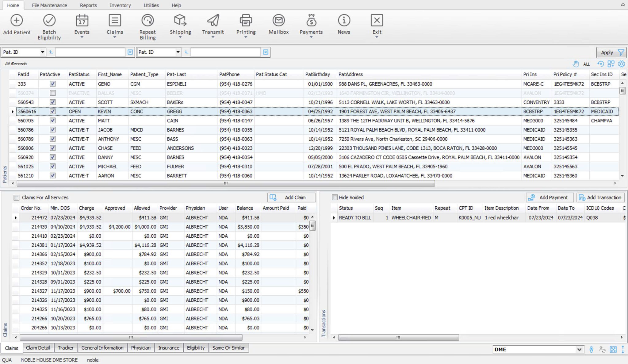Screen dimensions: 628x364
Task: Start Batch Eligibility
Action: pos(49,25)
